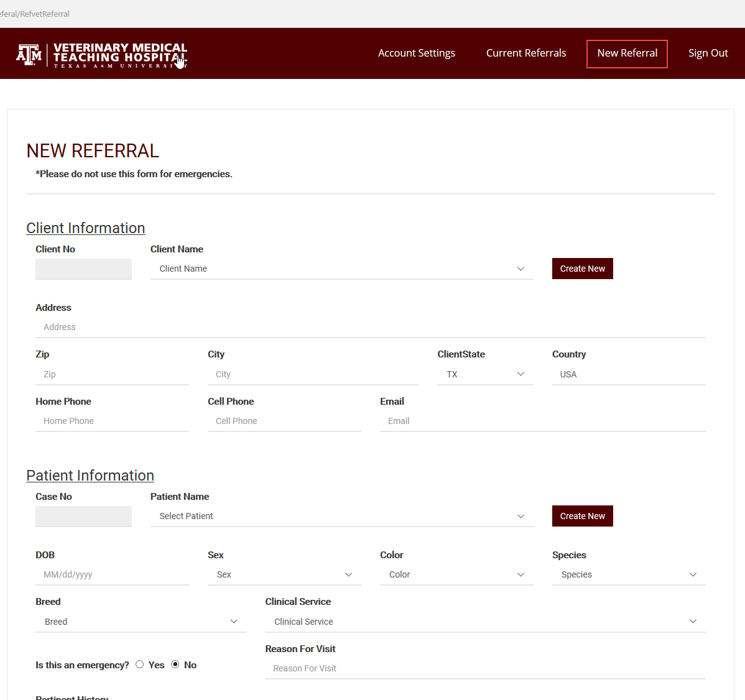Click the Email input field
The width and height of the screenshot is (745, 700).
click(x=543, y=421)
